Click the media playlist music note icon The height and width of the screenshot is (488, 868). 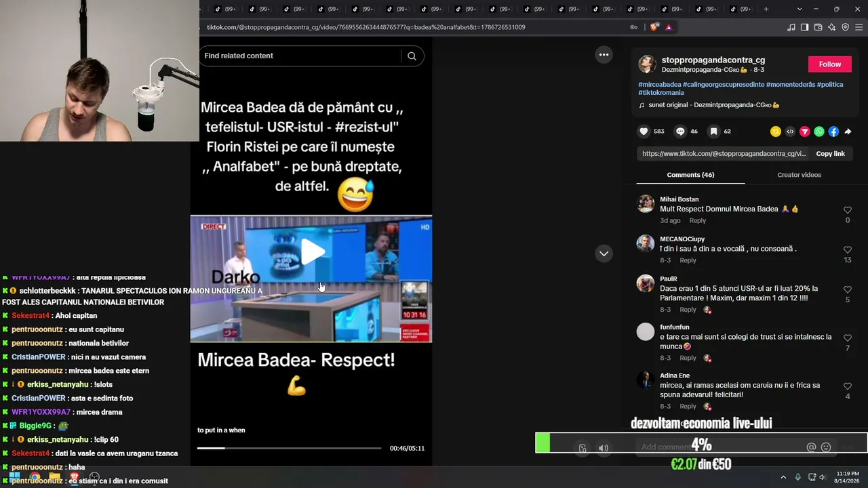pyautogui.click(x=791, y=27)
